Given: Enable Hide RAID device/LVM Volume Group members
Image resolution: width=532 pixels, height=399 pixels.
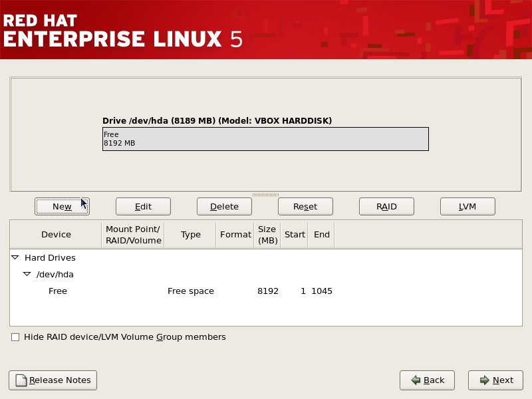Looking at the screenshot, I should [x=15, y=337].
